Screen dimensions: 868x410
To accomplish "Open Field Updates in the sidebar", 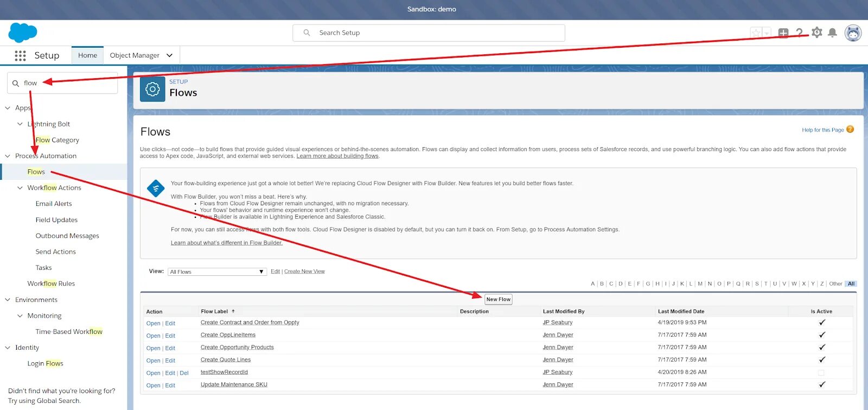I will 56,220.
